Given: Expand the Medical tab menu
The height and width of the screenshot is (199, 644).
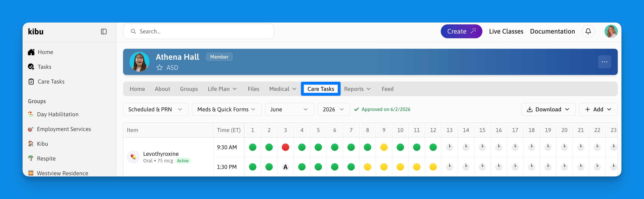Looking at the screenshot, I should pos(283,89).
